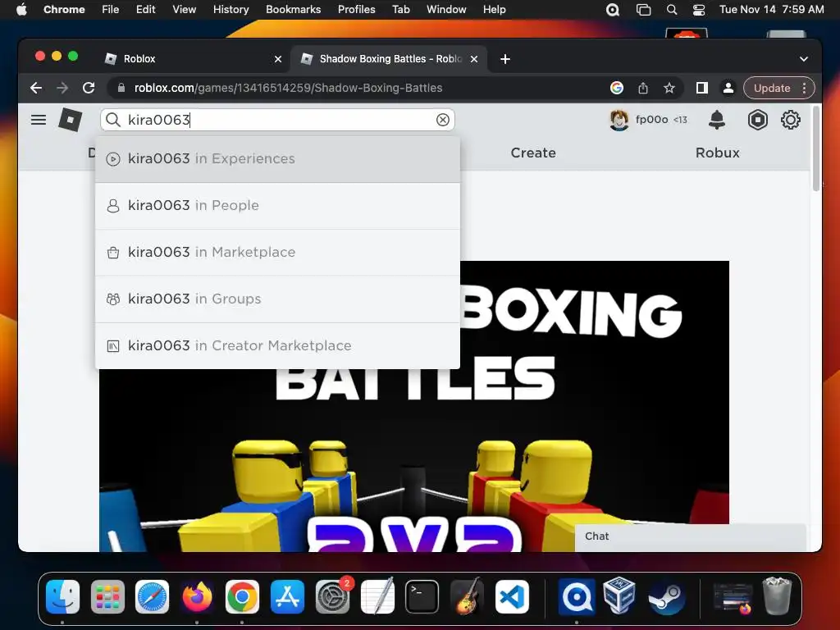Open the Chat panel header

690,536
